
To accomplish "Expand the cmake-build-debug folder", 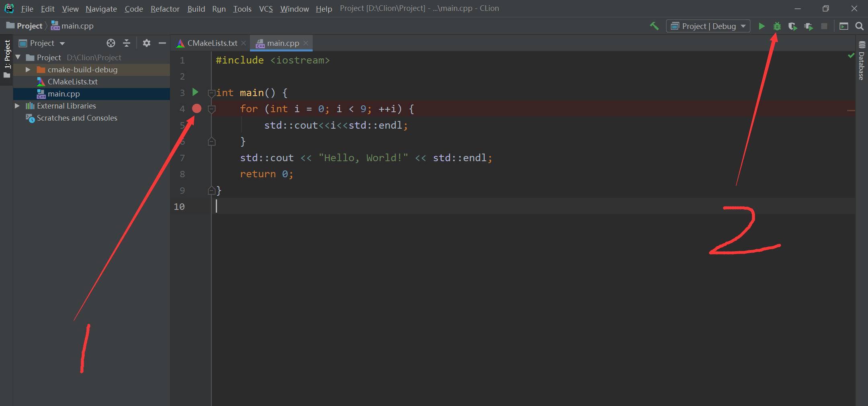I will point(28,70).
